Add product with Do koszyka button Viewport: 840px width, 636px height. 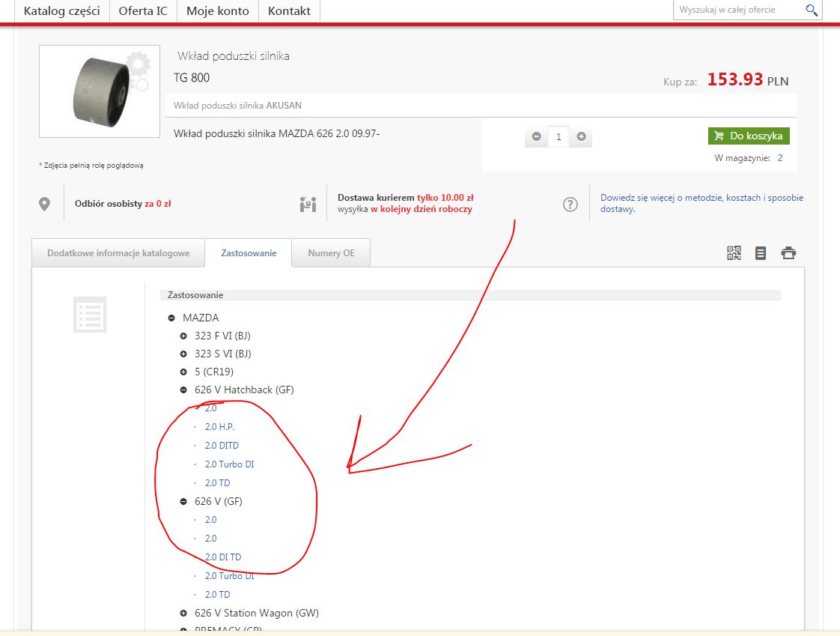click(x=749, y=136)
